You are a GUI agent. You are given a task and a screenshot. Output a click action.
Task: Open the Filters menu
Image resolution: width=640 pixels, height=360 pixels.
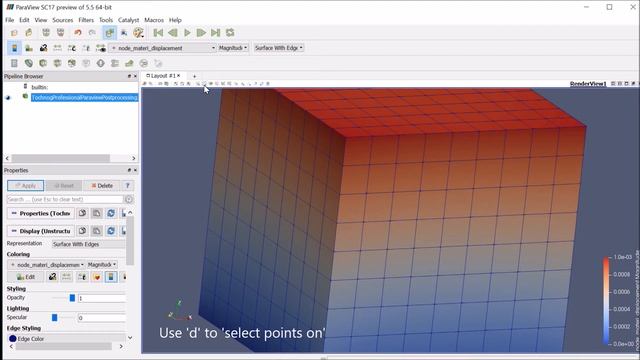click(86, 20)
